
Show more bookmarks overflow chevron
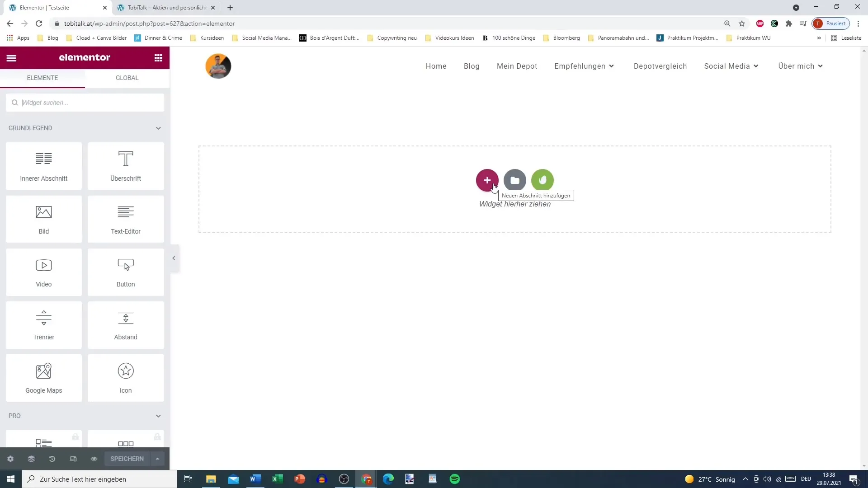819,38
